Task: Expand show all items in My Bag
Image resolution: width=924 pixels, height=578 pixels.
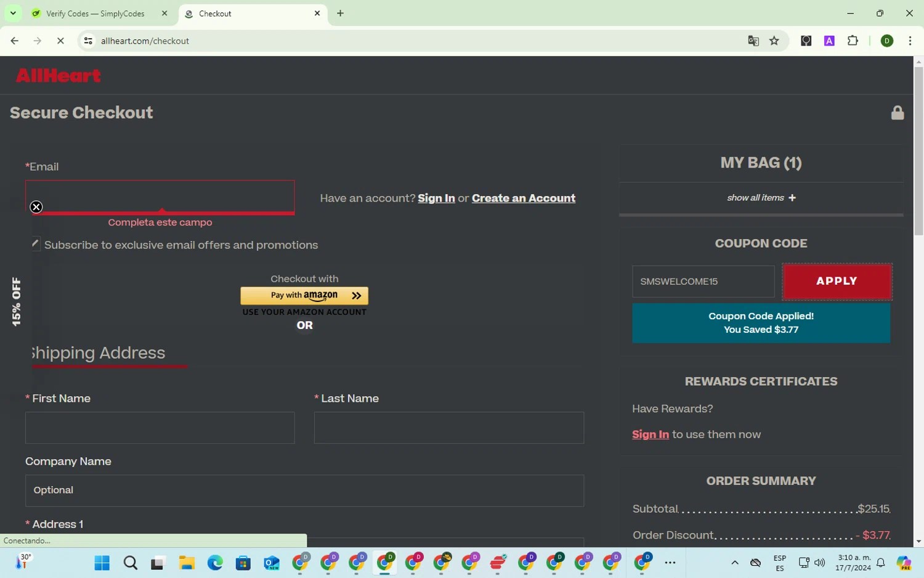Action: [x=761, y=198]
